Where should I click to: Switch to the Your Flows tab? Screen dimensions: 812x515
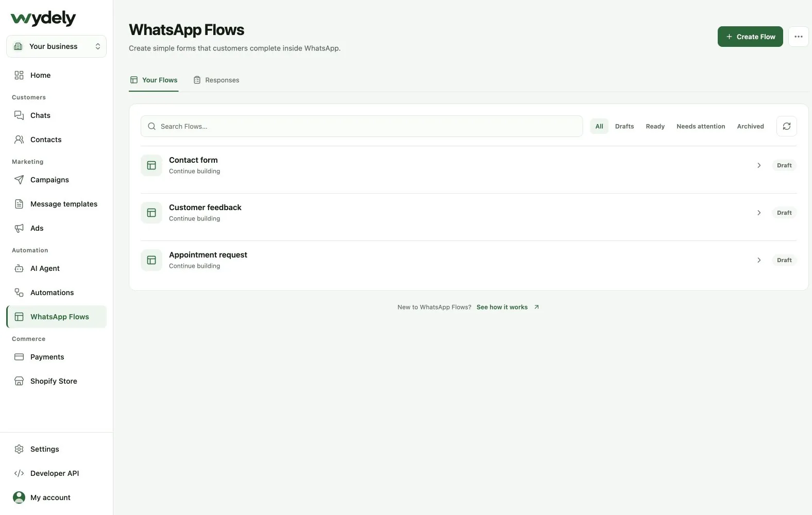tap(154, 80)
